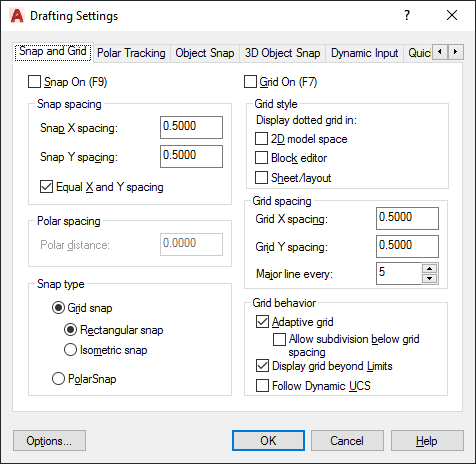This screenshot has height=464, width=476.
Task: Click the 'Snap spacing' group label
Action: pos(69,104)
